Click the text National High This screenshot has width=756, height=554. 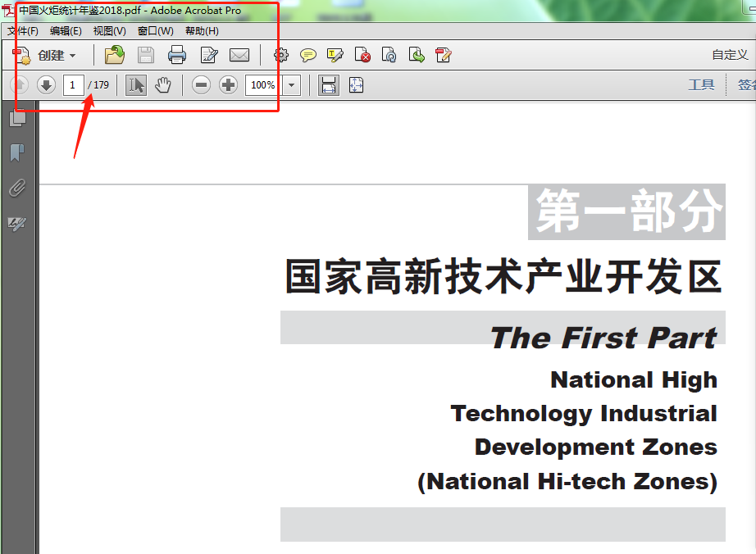click(634, 380)
